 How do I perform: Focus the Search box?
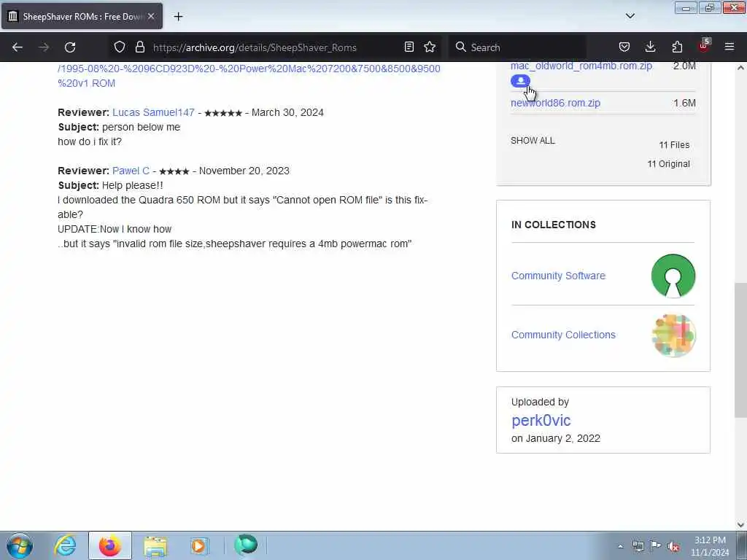click(x=517, y=47)
